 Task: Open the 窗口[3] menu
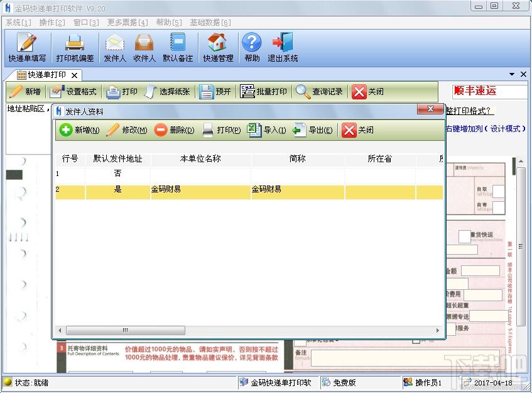coord(86,23)
